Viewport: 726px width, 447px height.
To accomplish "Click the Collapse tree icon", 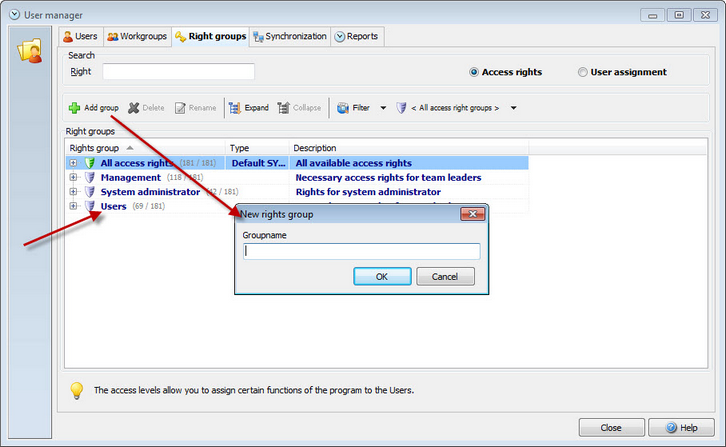I will [x=283, y=108].
